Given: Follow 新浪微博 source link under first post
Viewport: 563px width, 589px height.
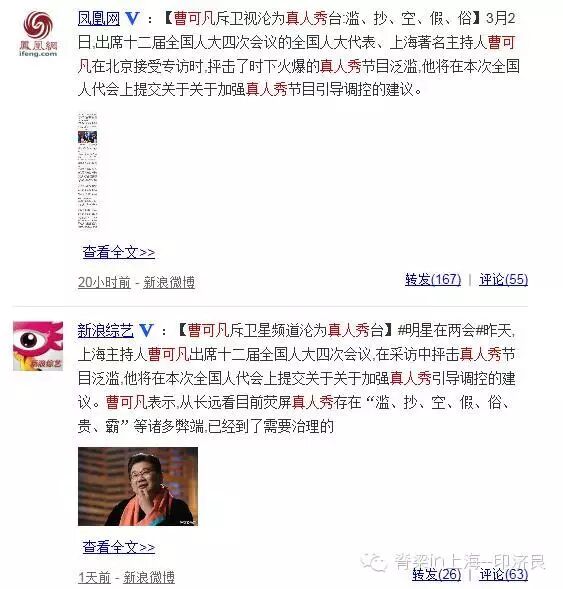Looking at the screenshot, I should coord(169,282).
